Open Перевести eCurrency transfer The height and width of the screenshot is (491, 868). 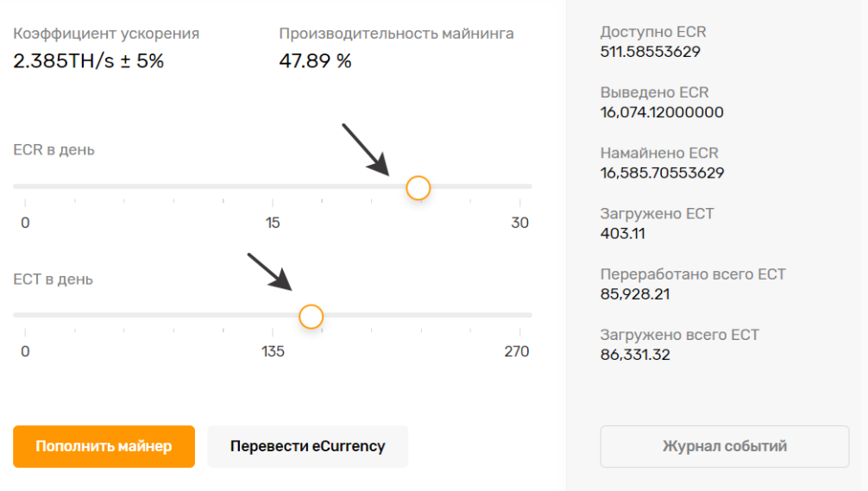[x=308, y=446]
